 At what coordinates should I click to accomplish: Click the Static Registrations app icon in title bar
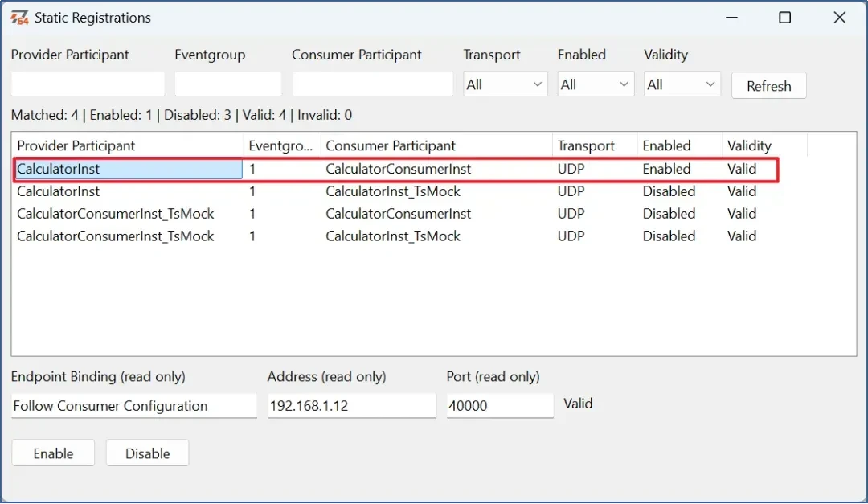[x=19, y=18]
